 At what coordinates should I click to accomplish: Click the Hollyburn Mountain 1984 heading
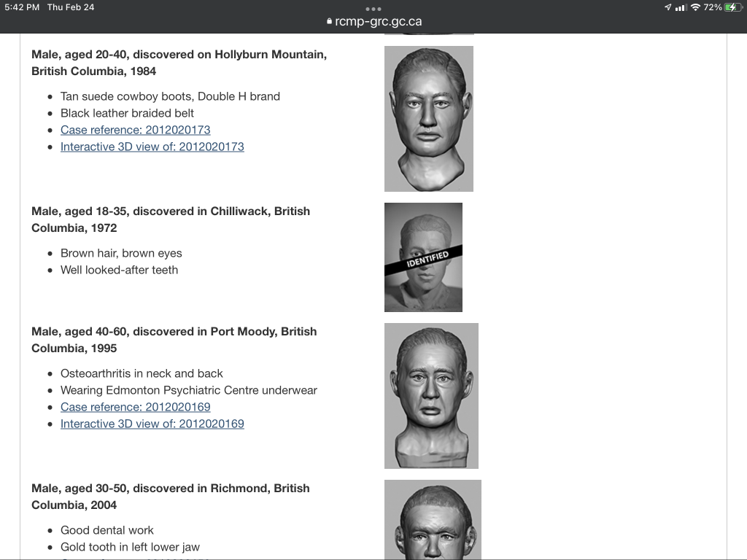coord(179,63)
